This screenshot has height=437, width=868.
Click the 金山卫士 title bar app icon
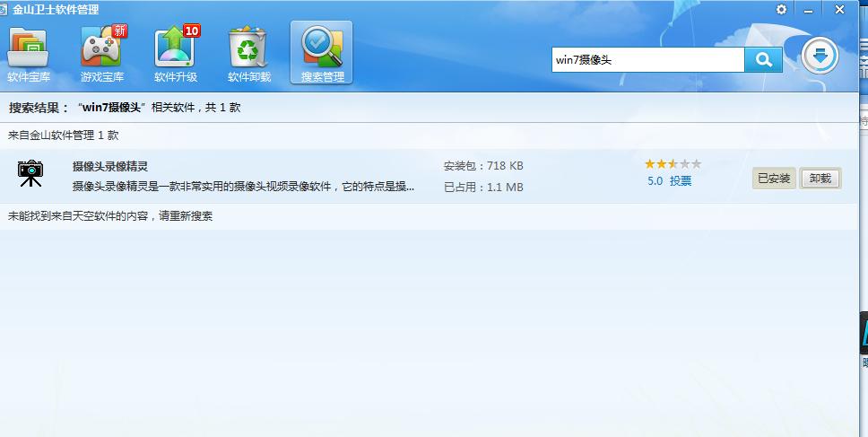[4, 10]
